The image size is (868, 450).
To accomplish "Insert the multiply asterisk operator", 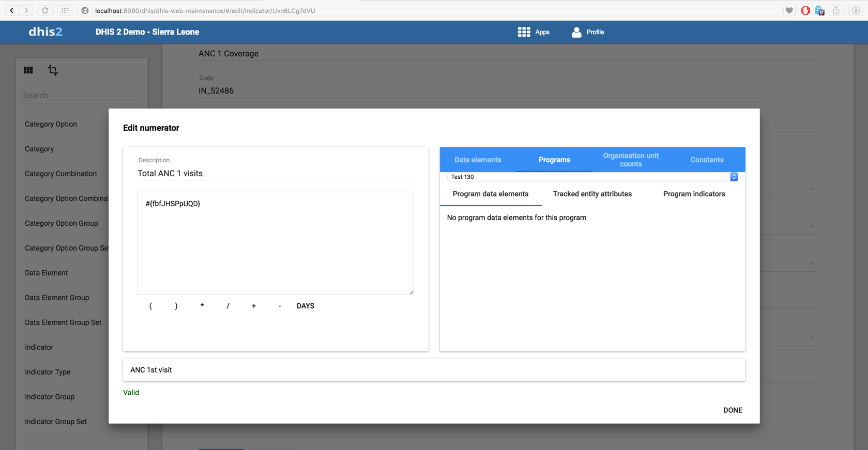I will (x=202, y=306).
